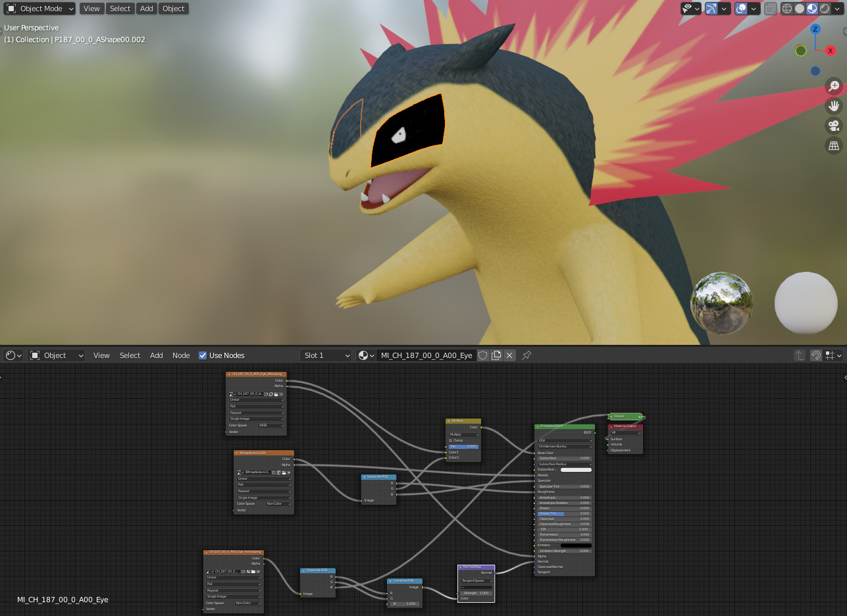847x616 pixels.
Task: Open the Node menu
Action: [181, 355]
